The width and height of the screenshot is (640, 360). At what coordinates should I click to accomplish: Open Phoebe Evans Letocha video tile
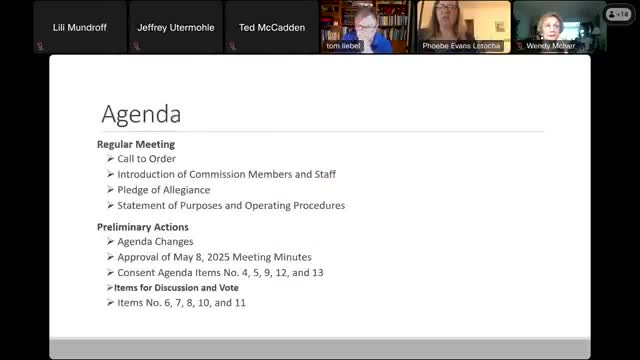[464, 27]
